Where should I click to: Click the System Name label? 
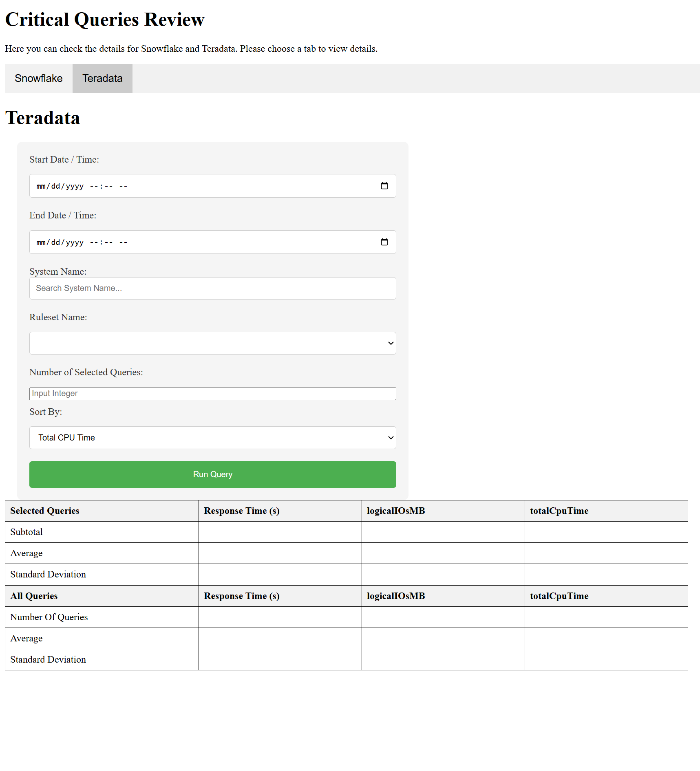[58, 271]
